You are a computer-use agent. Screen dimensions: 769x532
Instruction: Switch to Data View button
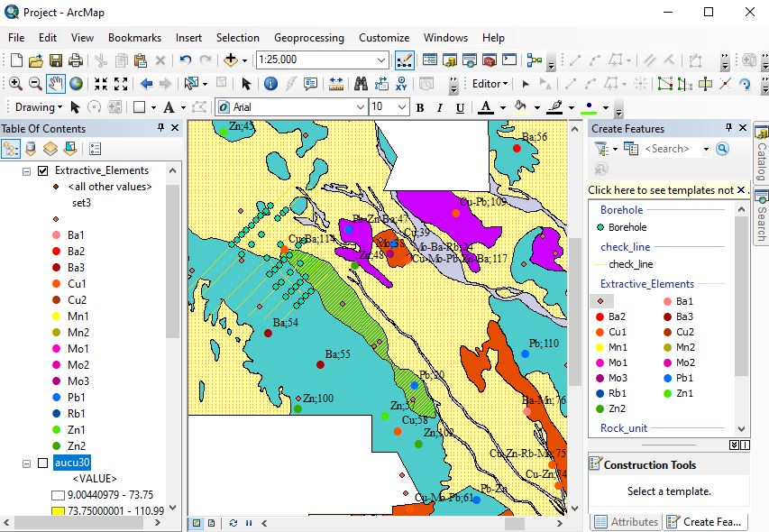point(197,523)
